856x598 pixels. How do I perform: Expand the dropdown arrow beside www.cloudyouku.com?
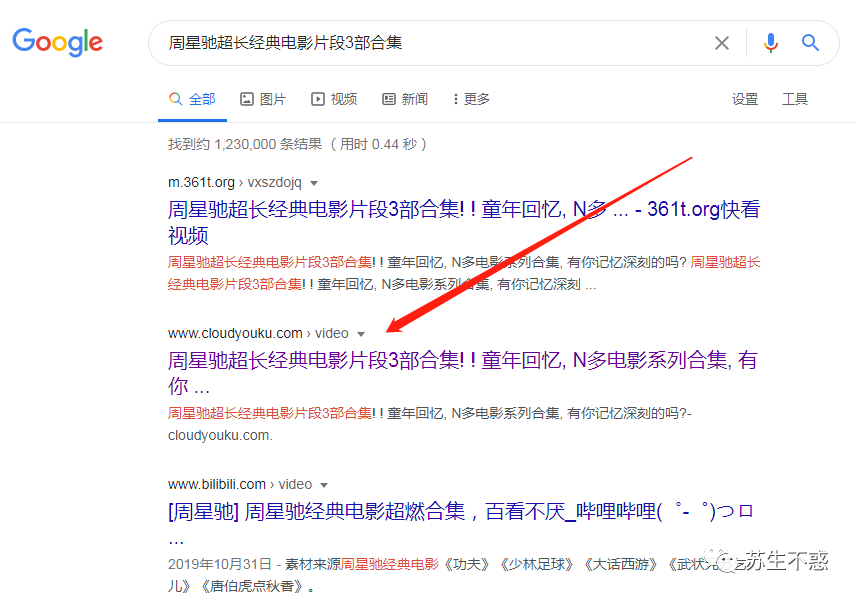pyautogui.click(x=361, y=334)
